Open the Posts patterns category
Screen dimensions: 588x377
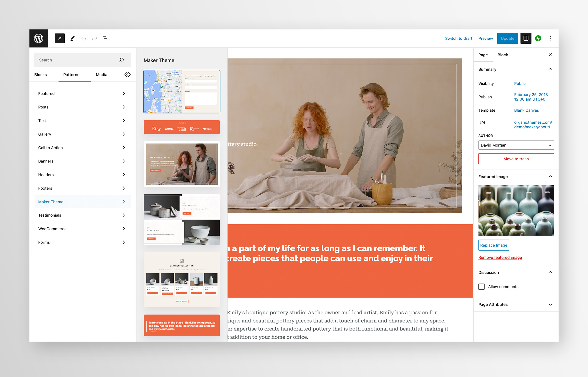[x=83, y=107]
